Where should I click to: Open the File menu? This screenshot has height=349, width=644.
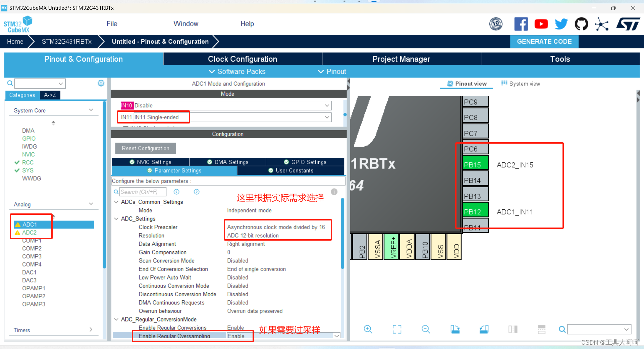pyautogui.click(x=112, y=24)
